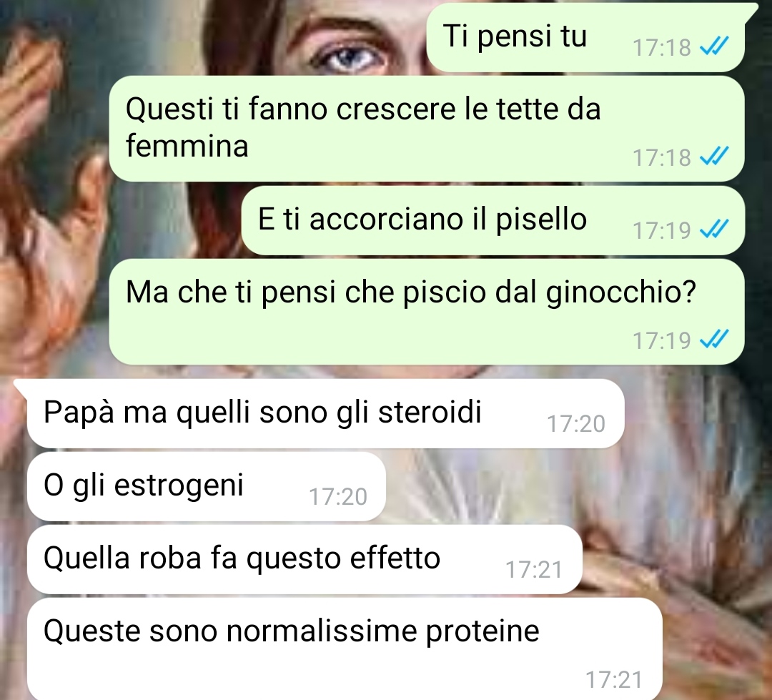Image resolution: width=772 pixels, height=700 pixels.
Task: Click the chat wallpaper's painted eye
Action: point(350,56)
